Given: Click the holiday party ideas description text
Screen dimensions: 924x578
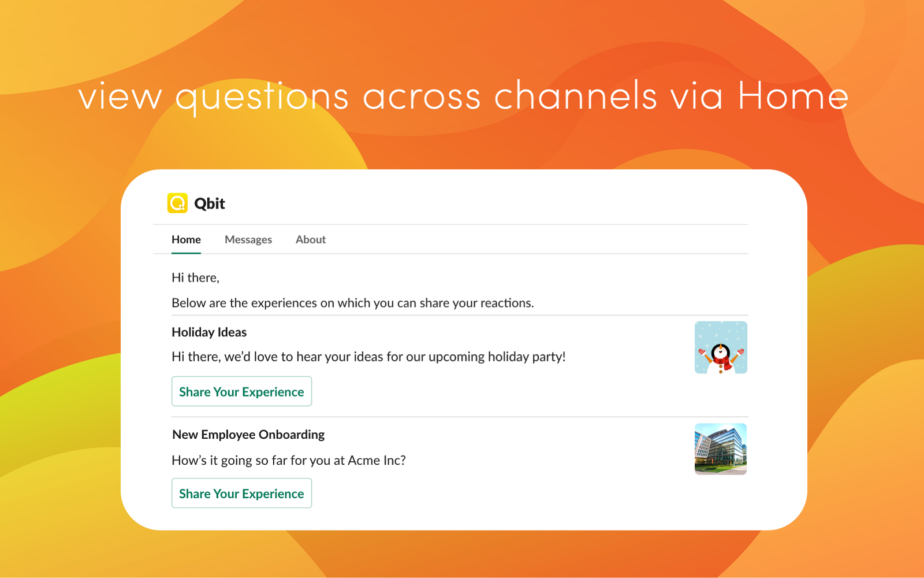Looking at the screenshot, I should click(x=368, y=357).
